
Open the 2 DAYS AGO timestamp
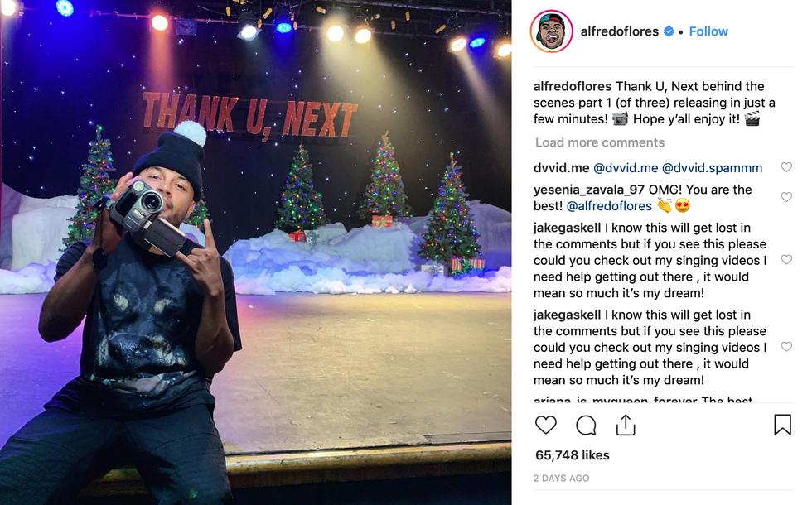pyautogui.click(x=562, y=479)
